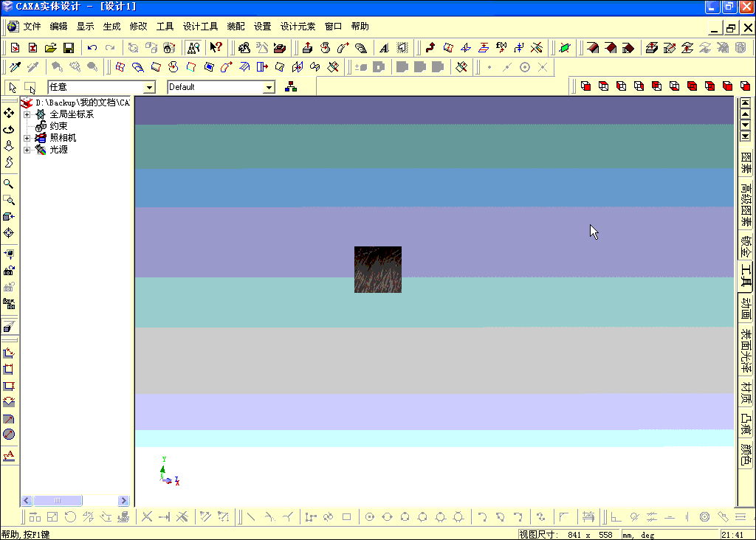Open the 帮助 menu
The width and height of the screenshot is (756, 540).
360,27
